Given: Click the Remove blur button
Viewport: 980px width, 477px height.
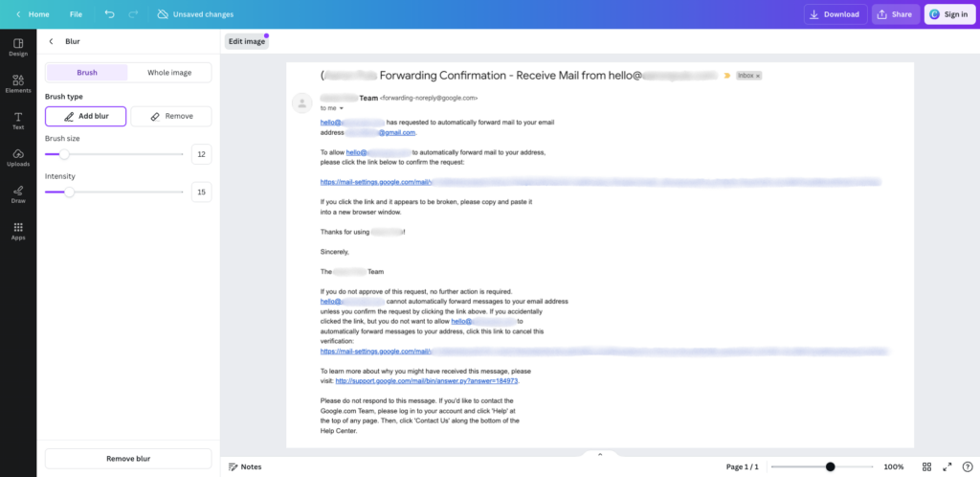Looking at the screenshot, I should pyautogui.click(x=128, y=458).
